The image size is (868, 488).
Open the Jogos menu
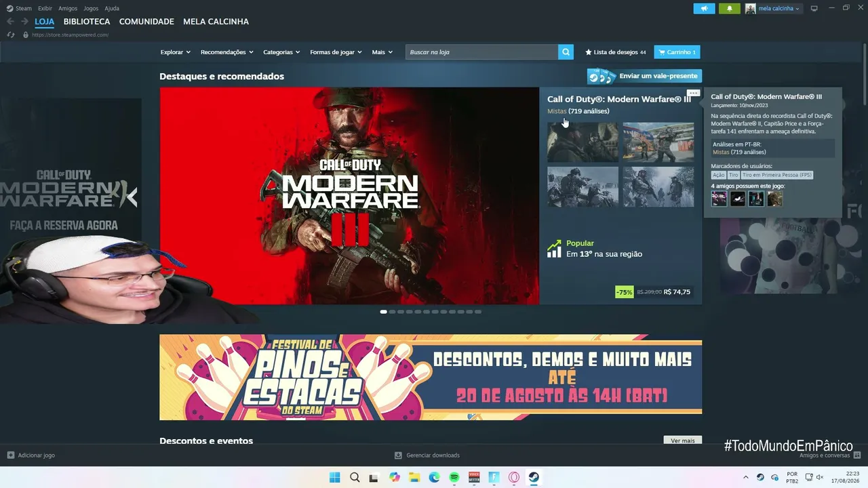pos(91,8)
